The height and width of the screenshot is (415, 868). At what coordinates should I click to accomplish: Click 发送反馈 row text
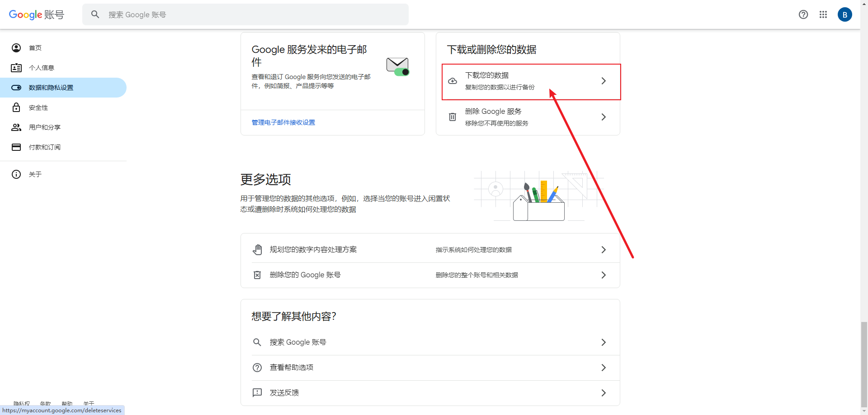[284, 393]
